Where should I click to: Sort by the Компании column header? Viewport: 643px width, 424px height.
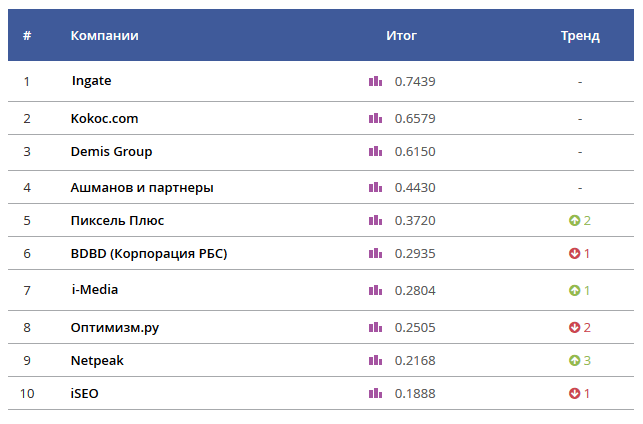click(x=105, y=36)
